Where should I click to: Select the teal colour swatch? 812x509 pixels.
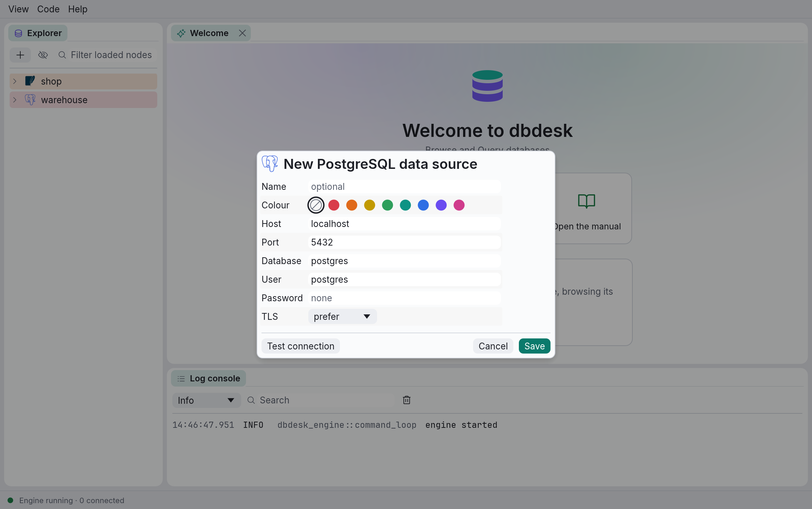point(405,205)
